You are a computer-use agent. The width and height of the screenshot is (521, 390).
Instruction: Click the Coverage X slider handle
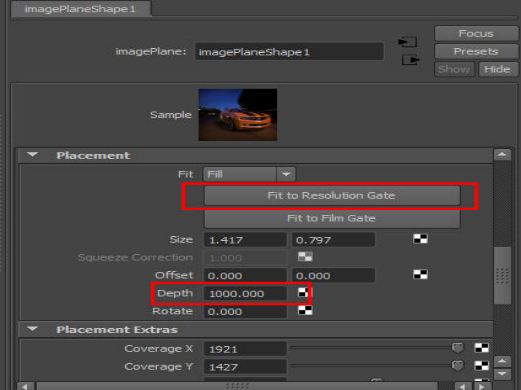458,348
